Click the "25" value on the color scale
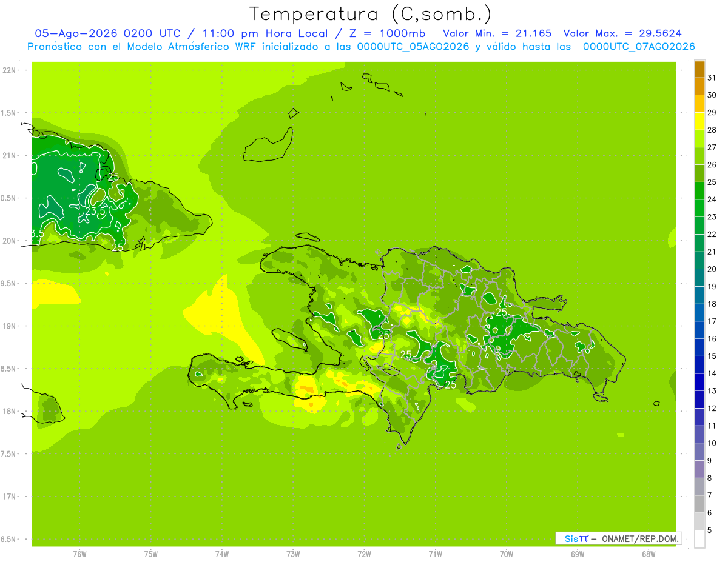This screenshot has height=562, width=728. coord(712,182)
